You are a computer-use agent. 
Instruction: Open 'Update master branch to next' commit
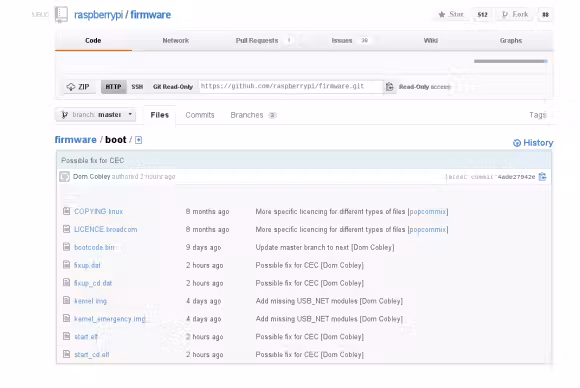tap(302, 247)
